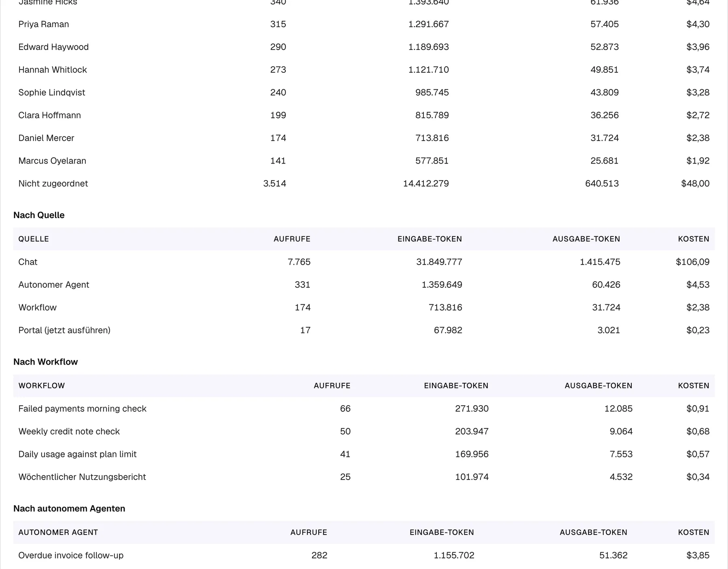Select 'Daily usage against plan limit' row

pos(364,454)
